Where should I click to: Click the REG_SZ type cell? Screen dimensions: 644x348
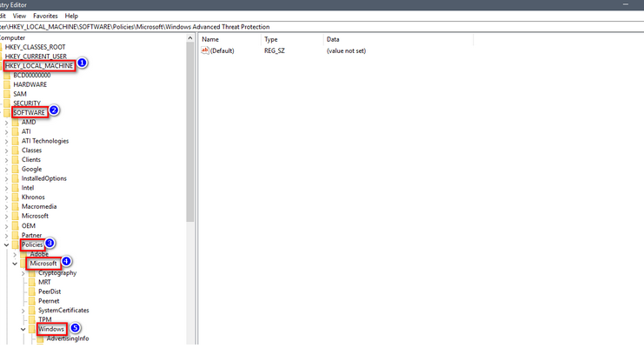[x=275, y=51]
